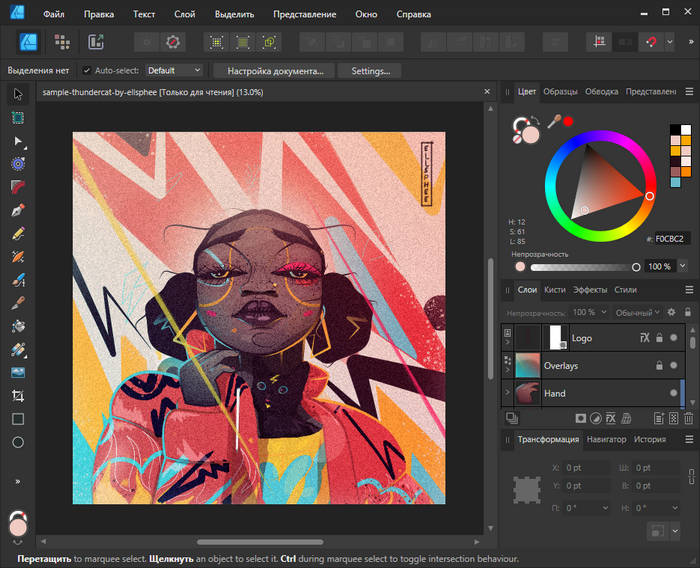Viewport: 700px width, 568px height.
Task: Select the Pencil tool
Action: coord(18,233)
